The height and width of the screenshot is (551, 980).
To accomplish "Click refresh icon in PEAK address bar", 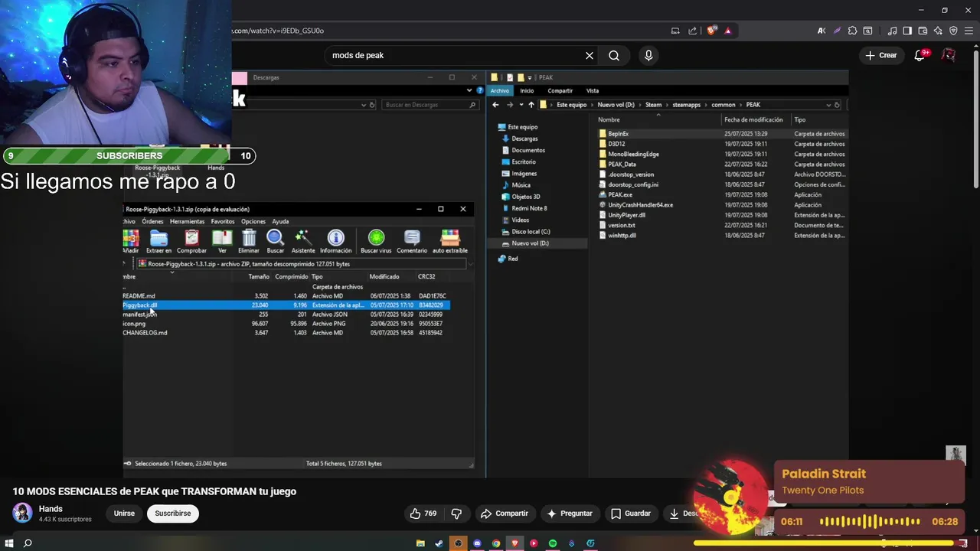I will click(837, 105).
